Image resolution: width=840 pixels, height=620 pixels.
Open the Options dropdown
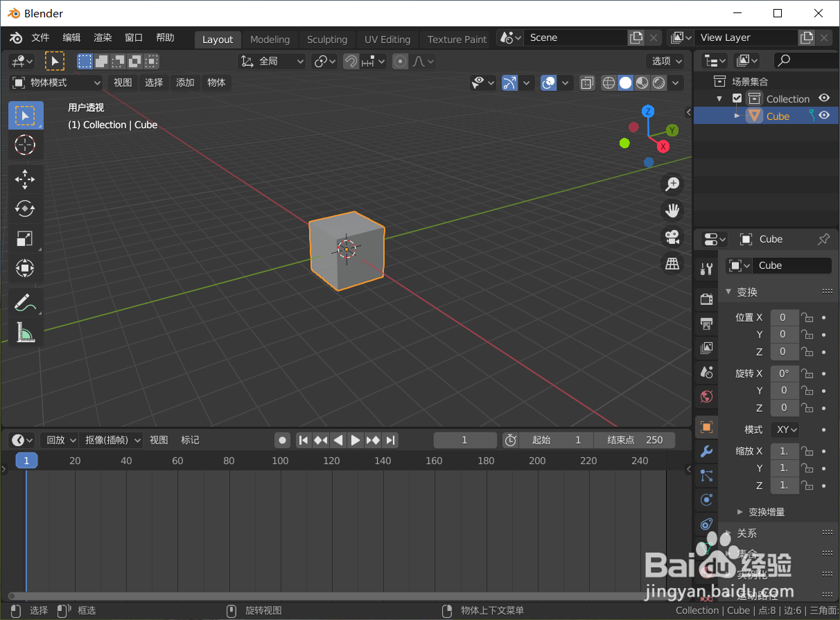(x=665, y=61)
